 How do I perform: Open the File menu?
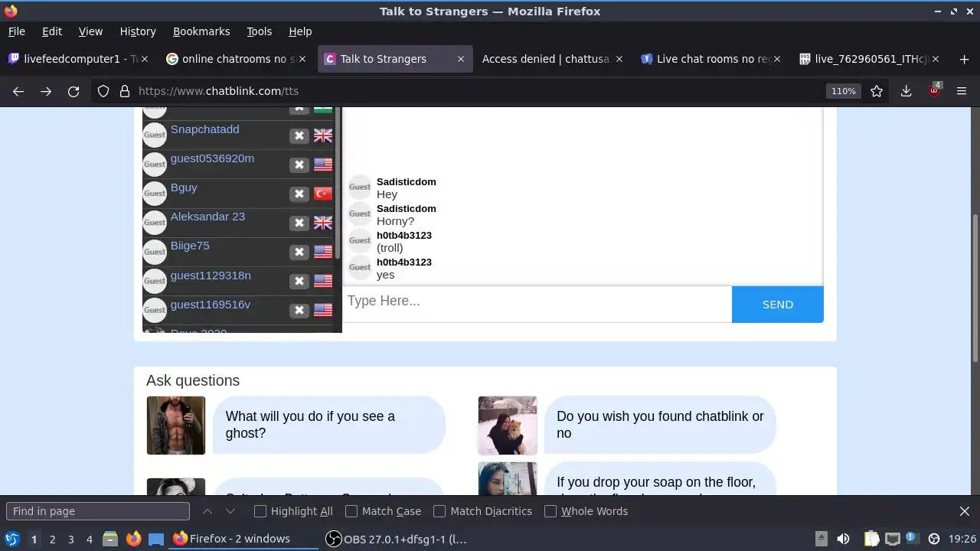tap(16, 31)
